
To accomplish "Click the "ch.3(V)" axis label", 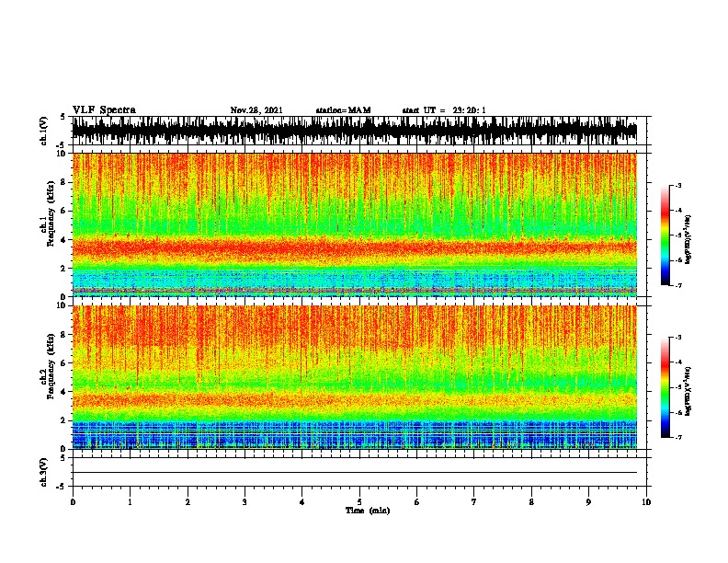I will (x=43, y=472).
